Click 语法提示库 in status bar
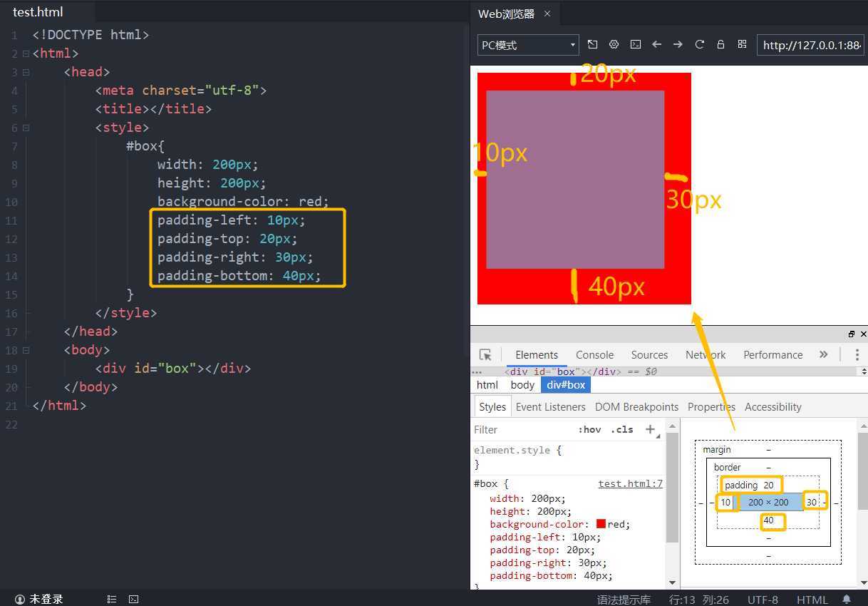The width and height of the screenshot is (868, 606). (x=624, y=600)
